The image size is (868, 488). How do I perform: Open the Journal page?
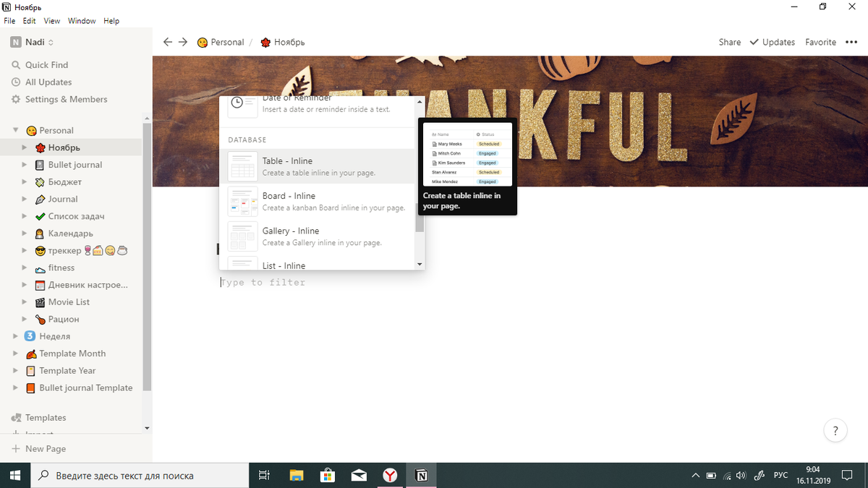tap(63, 199)
